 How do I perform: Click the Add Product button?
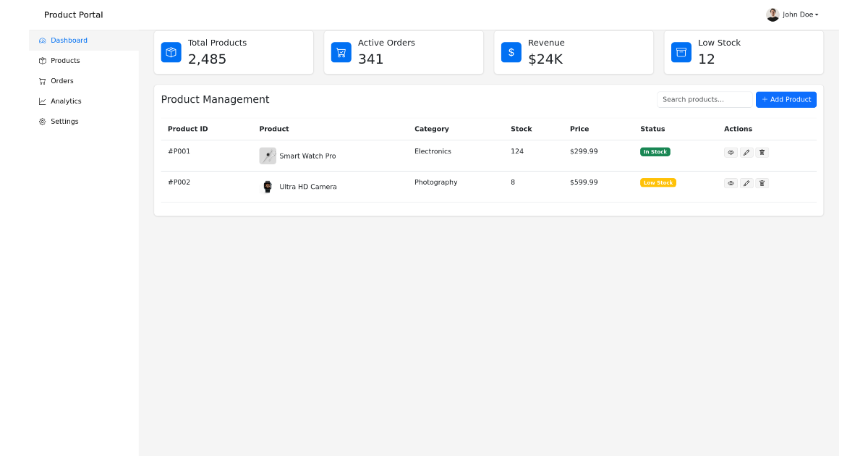point(786,99)
